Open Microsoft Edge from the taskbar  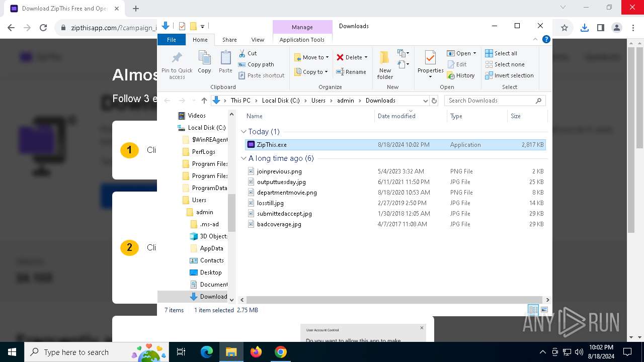click(207, 352)
